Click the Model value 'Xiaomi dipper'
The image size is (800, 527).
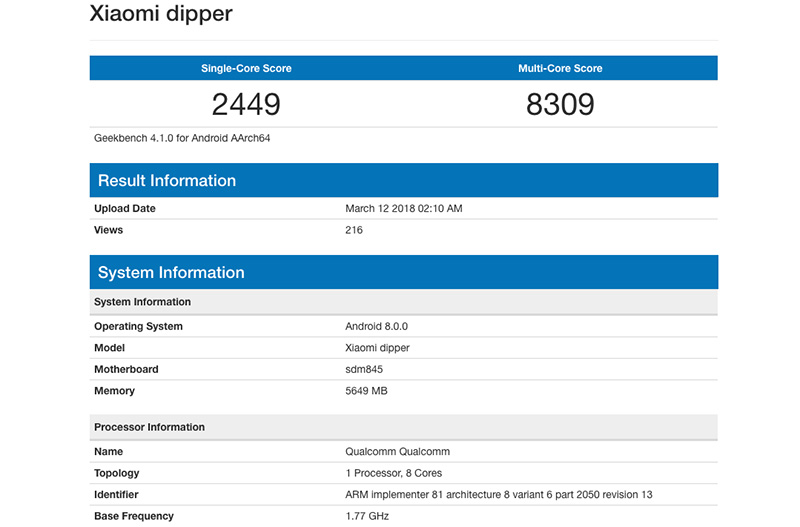(x=377, y=348)
